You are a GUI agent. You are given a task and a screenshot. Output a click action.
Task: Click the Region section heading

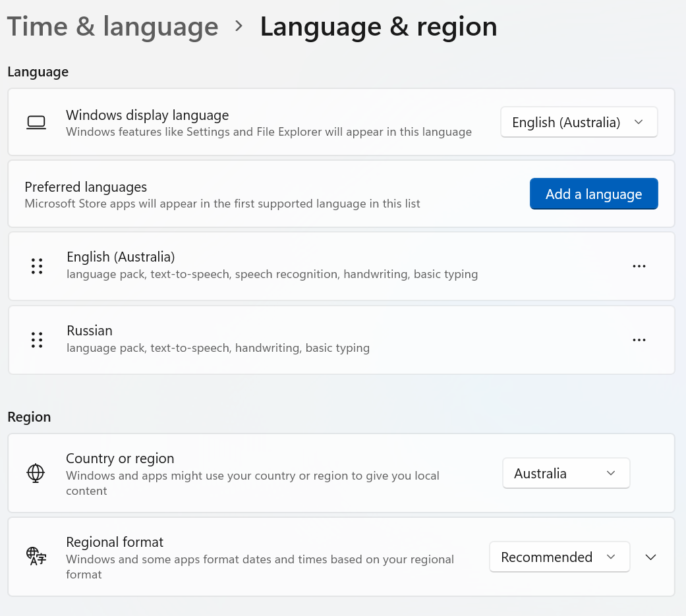(29, 416)
